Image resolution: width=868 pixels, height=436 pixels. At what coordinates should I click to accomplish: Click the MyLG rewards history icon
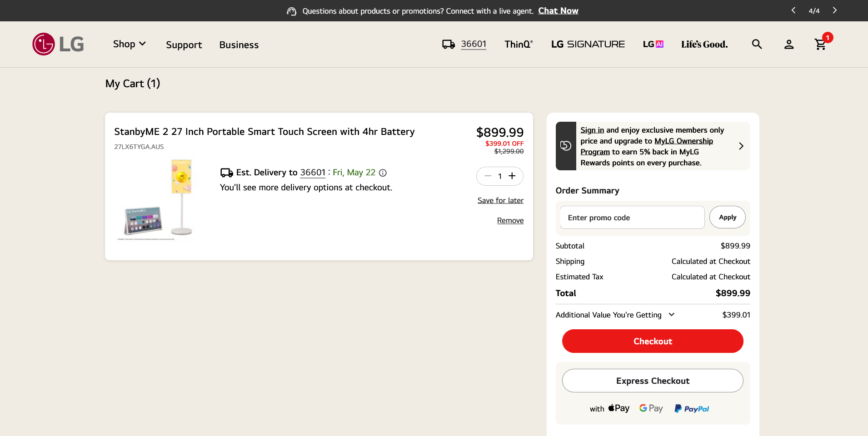click(x=566, y=146)
